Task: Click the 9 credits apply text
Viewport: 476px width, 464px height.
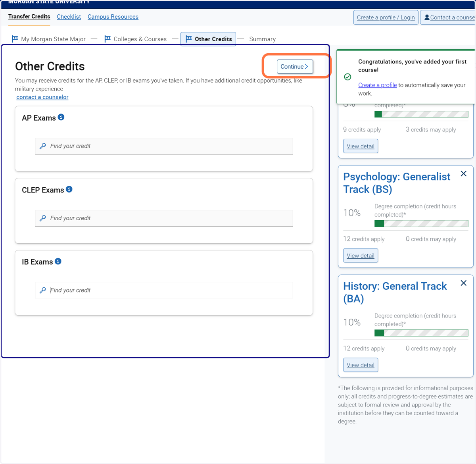Action: coord(362,130)
